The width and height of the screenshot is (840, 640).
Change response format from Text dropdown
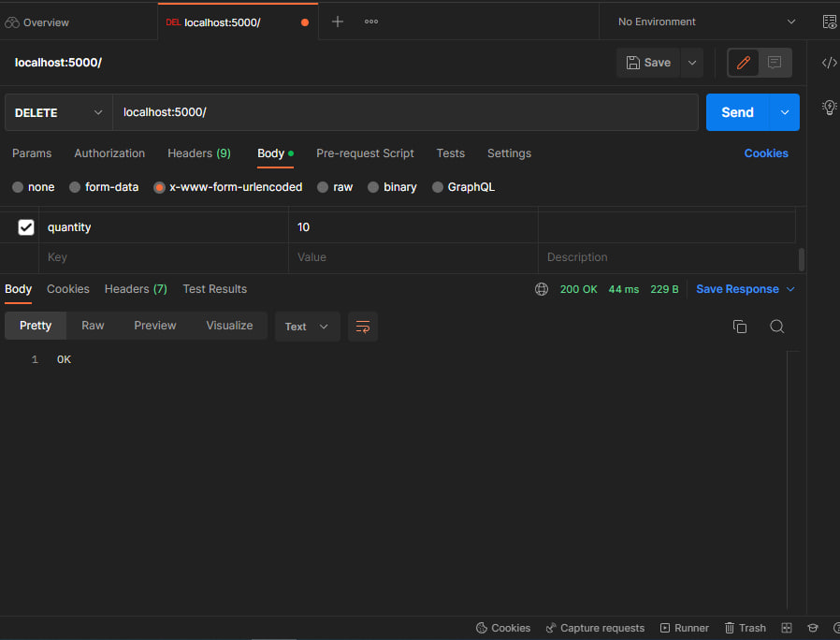[307, 327]
